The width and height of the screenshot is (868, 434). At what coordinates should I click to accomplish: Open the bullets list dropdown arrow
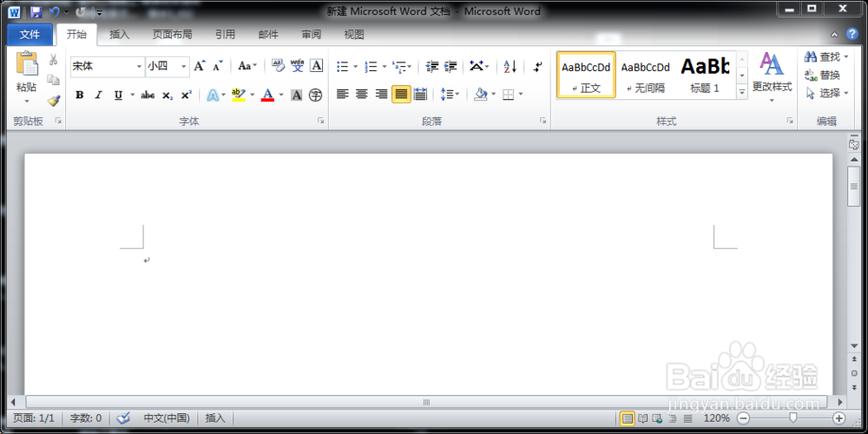(355, 67)
